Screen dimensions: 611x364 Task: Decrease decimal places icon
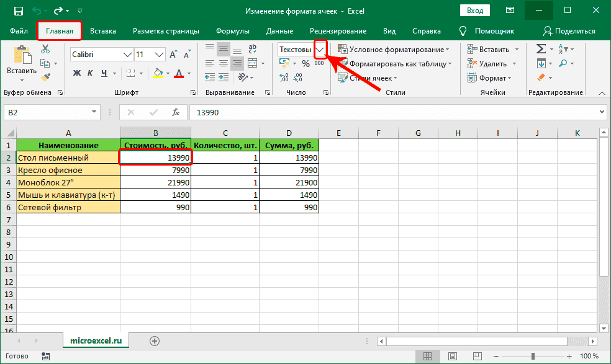pos(298,78)
